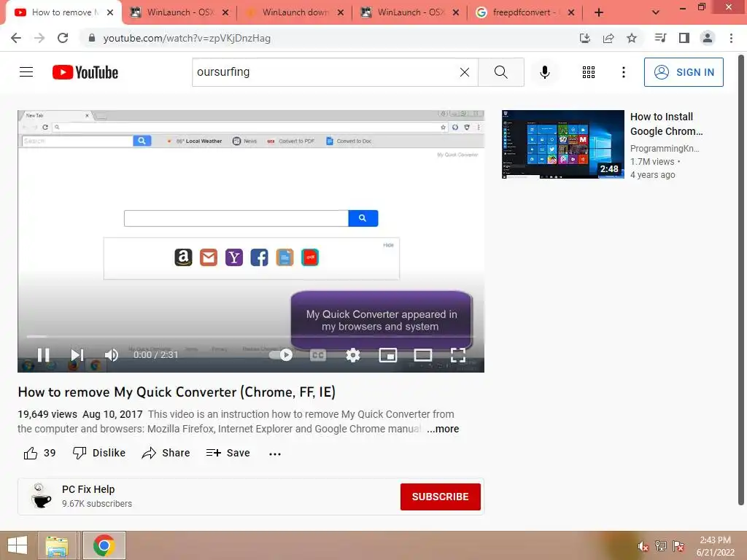The width and height of the screenshot is (747, 560).
Task: Open the Chrome profile avatar
Action: pos(708,38)
